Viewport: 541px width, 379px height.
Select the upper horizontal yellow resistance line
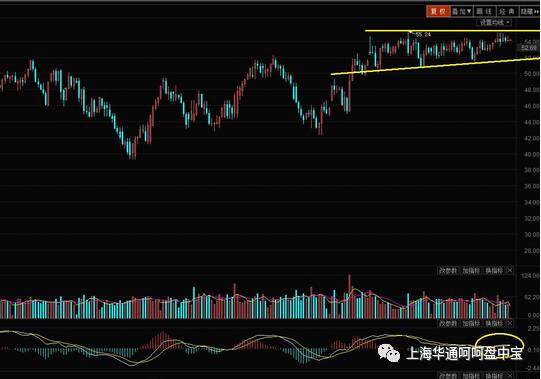(x=452, y=31)
